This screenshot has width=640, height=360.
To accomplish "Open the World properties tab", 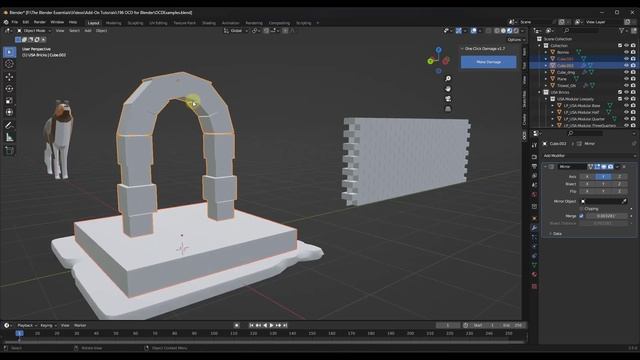I will click(534, 195).
